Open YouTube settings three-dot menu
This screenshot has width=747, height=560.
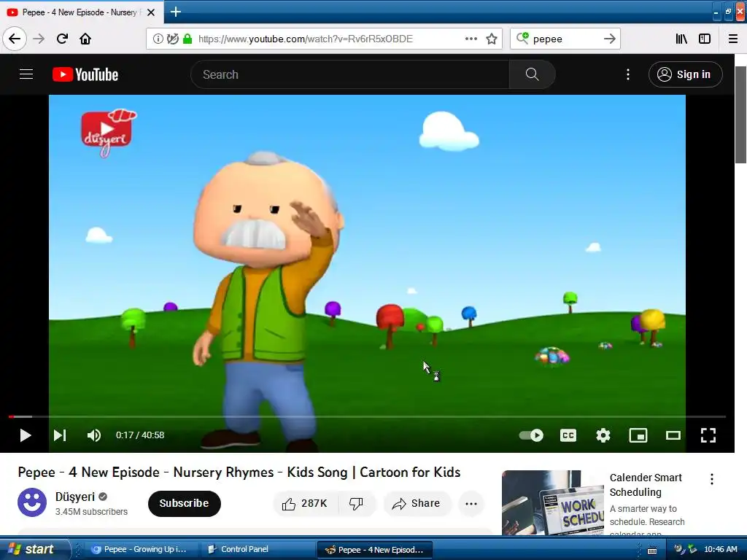[628, 74]
